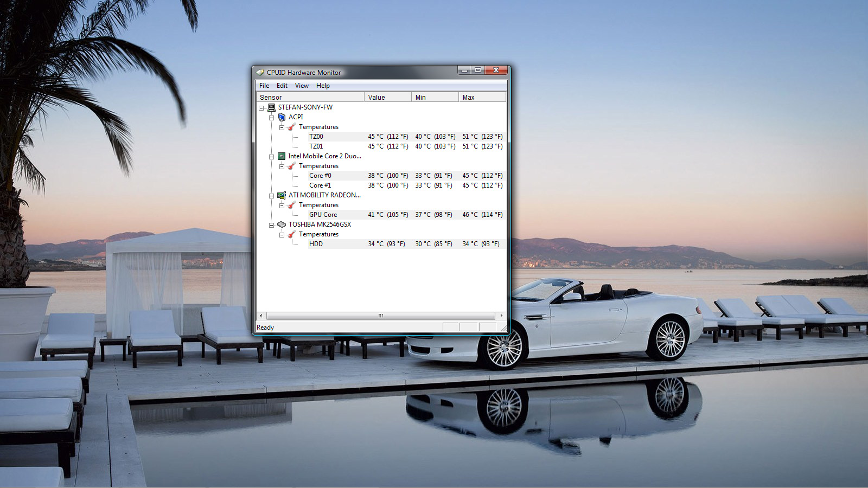Maximize the Hardware Monitor window
This screenshot has height=488, width=868.
pos(477,70)
